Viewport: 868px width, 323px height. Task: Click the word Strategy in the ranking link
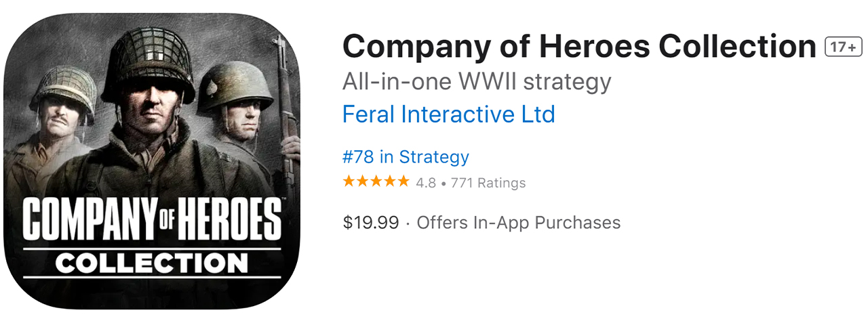[434, 157]
